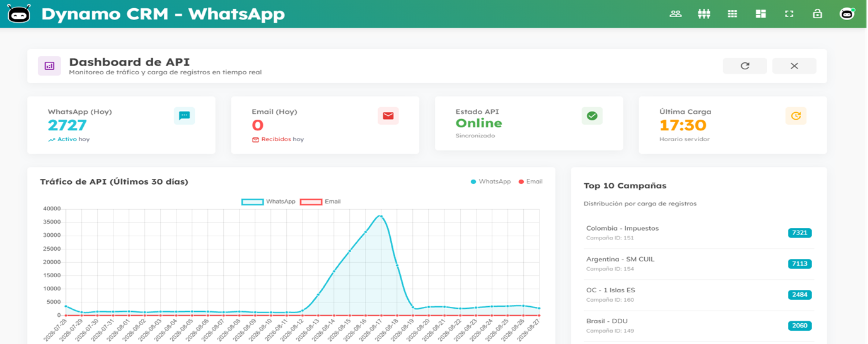Click Campaña ID: 151 text
Viewport: 868px width, 344px height.
610,238
